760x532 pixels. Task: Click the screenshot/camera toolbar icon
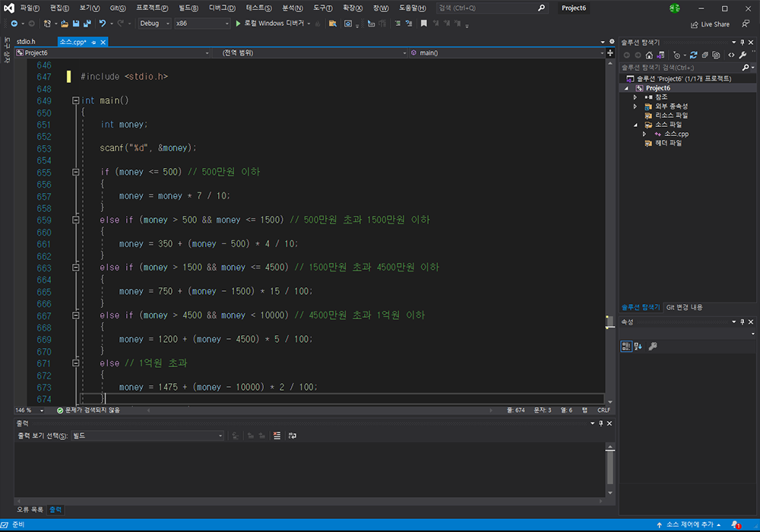click(348, 24)
